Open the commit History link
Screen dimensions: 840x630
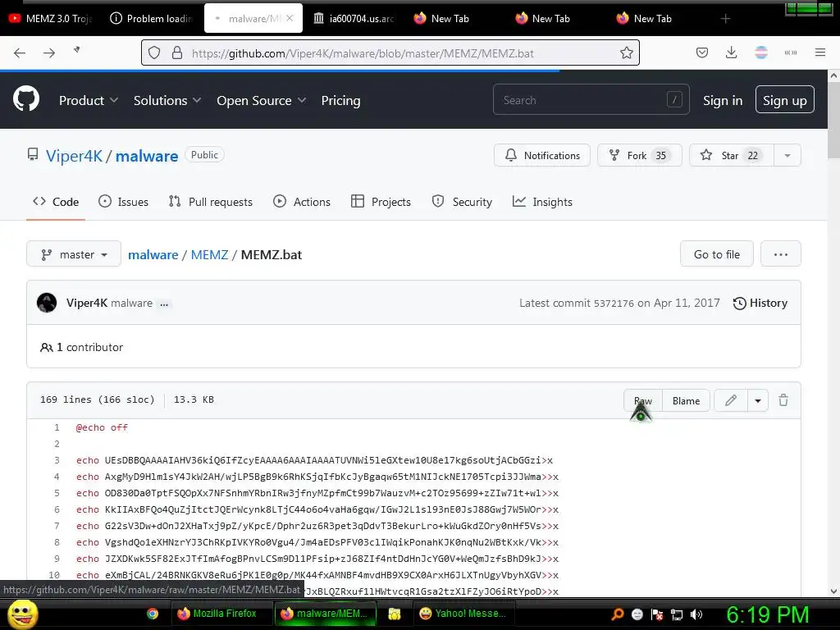(760, 303)
